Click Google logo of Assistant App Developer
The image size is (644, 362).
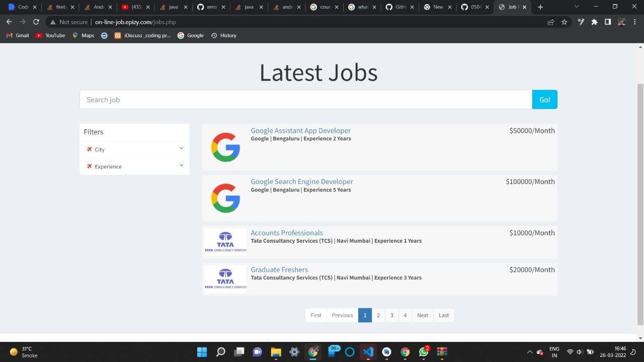coord(225,147)
